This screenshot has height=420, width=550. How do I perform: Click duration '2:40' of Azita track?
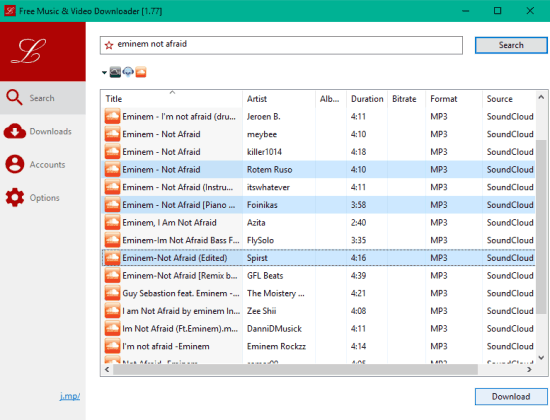tap(358, 222)
